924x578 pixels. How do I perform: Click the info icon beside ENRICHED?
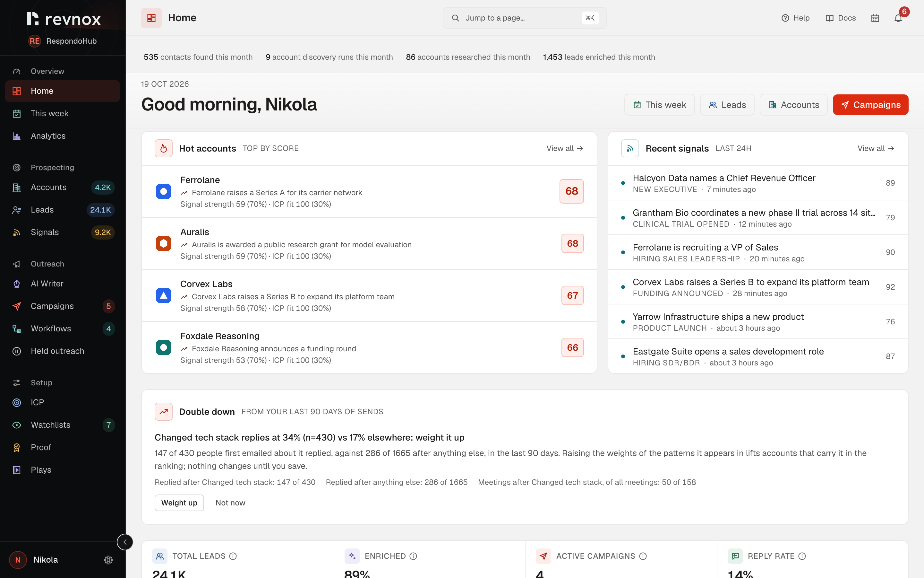click(x=413, y=556)
